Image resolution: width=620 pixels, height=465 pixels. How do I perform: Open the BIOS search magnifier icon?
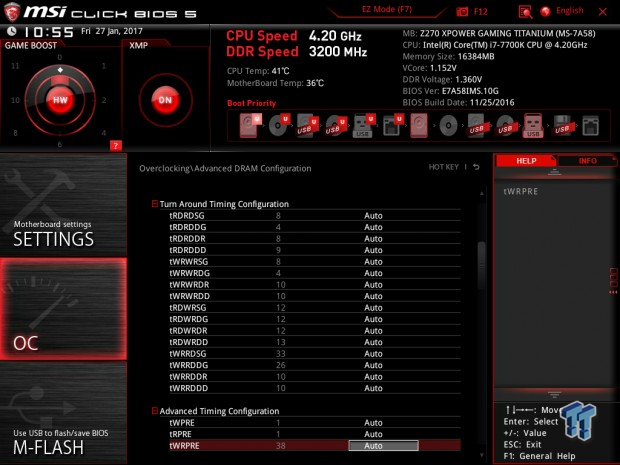(x=525, y=12)
